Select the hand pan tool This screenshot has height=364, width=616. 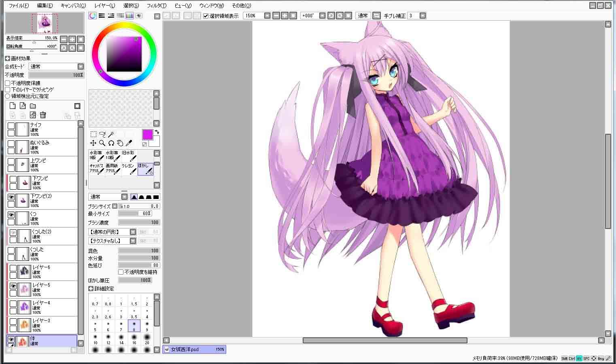[x=120, y=143]
